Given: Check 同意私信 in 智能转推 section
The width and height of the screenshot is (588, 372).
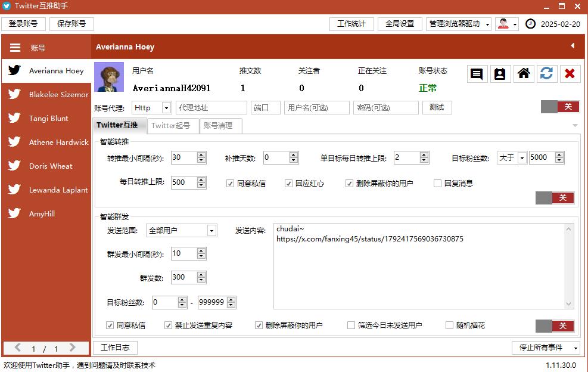Looking at the screenshot, I should (230, 184).
